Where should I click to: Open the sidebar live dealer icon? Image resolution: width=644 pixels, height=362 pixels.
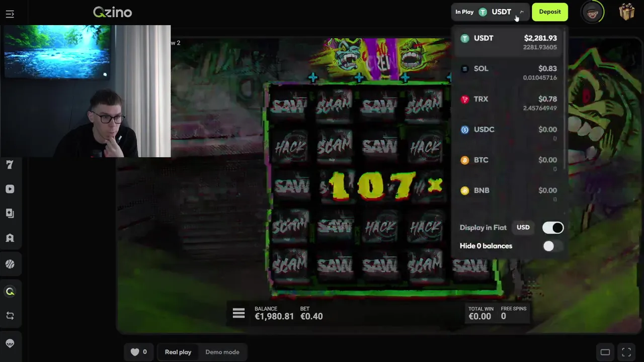click(10, 238)
